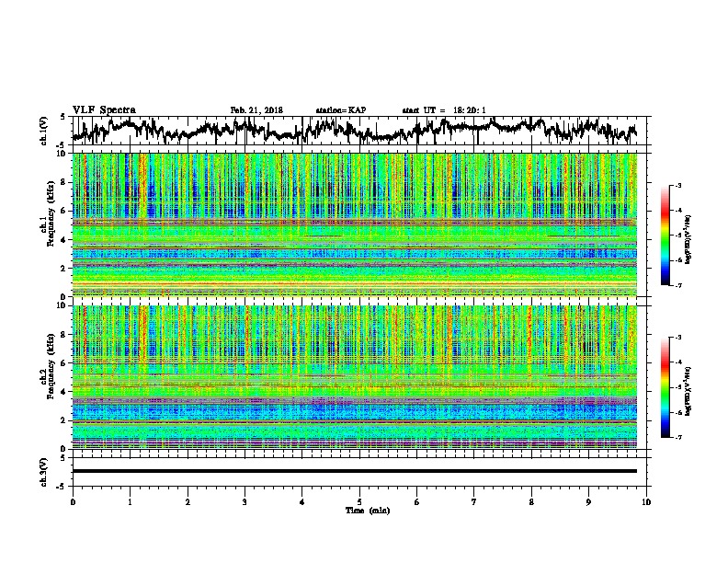Select the "start UT = 18:20:1" text

444,110
